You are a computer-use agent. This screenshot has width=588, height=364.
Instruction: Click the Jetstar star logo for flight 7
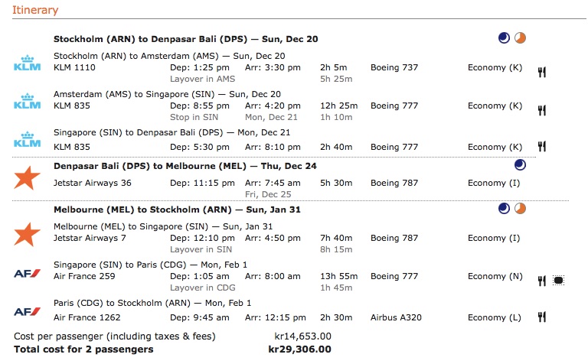28,233
